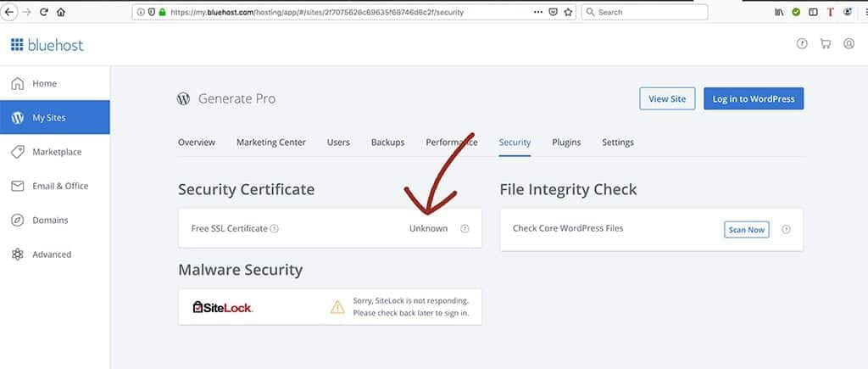Open Email & Office in the sidebar
The height and width of the screenshot is (369, 868).
pos(59,186)
